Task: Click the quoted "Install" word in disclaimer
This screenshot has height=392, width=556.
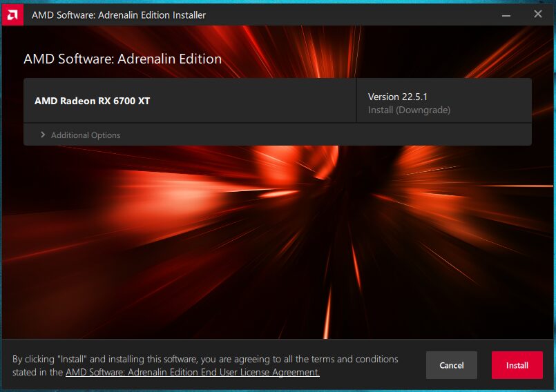Action: click(72, 359)
